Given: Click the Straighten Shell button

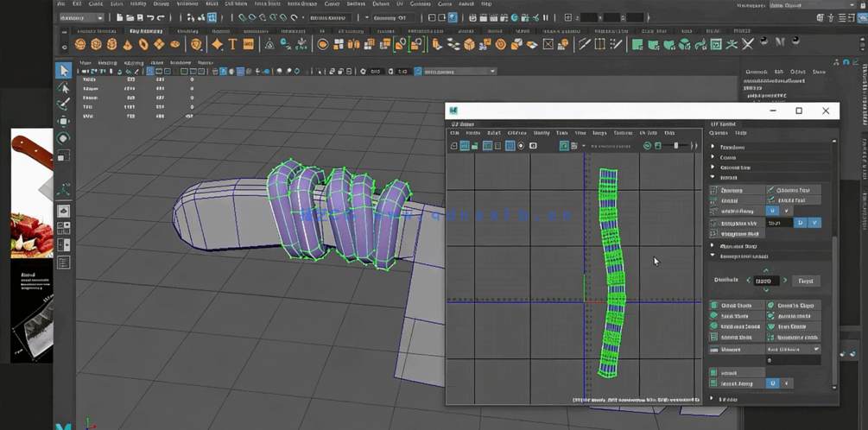Looking at the screenshot, I should [738, 235].
